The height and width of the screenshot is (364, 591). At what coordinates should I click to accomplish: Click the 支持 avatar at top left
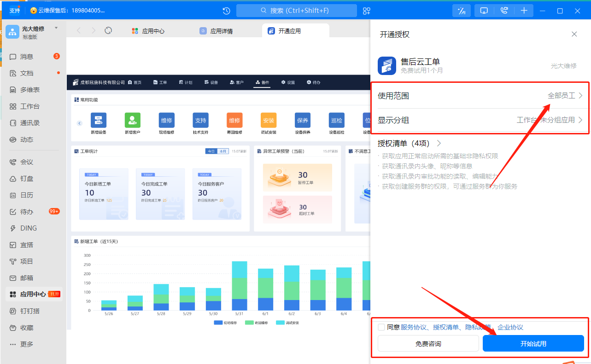pyautogui.click(x=15, y=10)
